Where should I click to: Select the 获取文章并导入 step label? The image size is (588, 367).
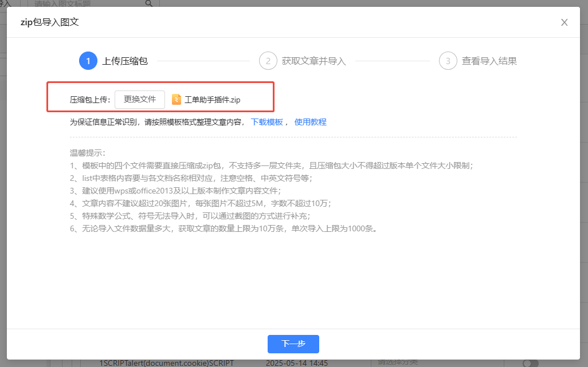click(313, 61)
